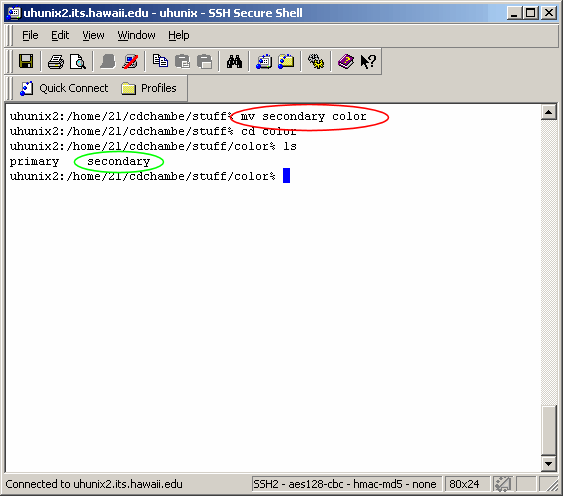This screenshot has width=564, height=496.
Task: Open the Window menu
Action: (x=136, y=35)
